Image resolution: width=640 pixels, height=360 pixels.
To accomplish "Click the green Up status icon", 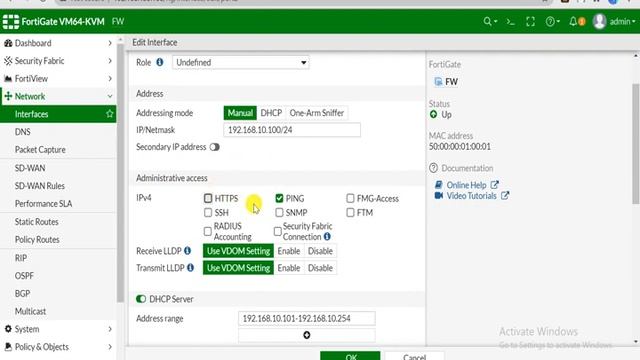I will pyautogui.click(x=433, y=114).
